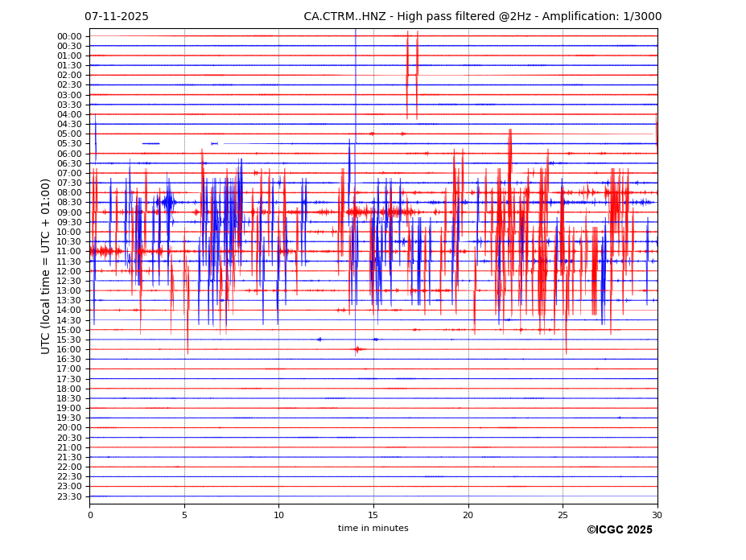Select the 19:30 time row label

coord(68,418)
